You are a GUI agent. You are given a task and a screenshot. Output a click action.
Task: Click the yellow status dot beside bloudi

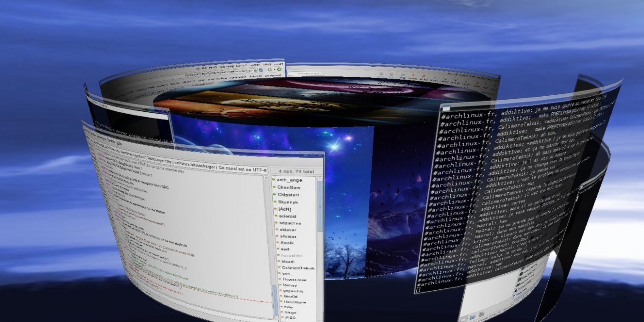point(277,261)
